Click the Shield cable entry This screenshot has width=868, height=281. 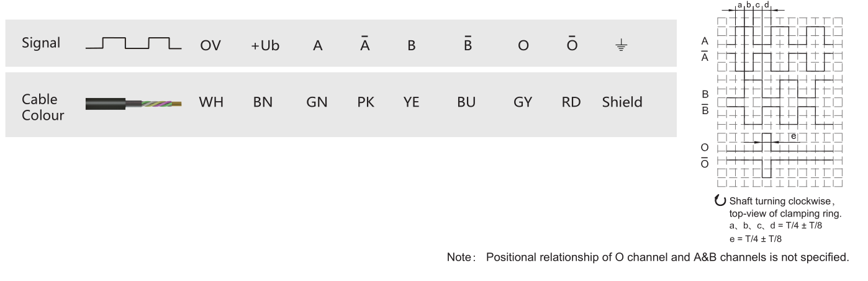point(622,103)
